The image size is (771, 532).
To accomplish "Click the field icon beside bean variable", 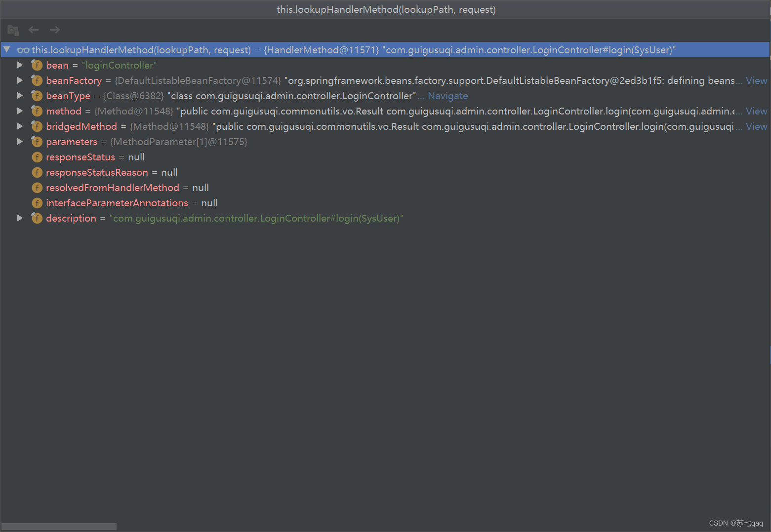I will point(37,65).
